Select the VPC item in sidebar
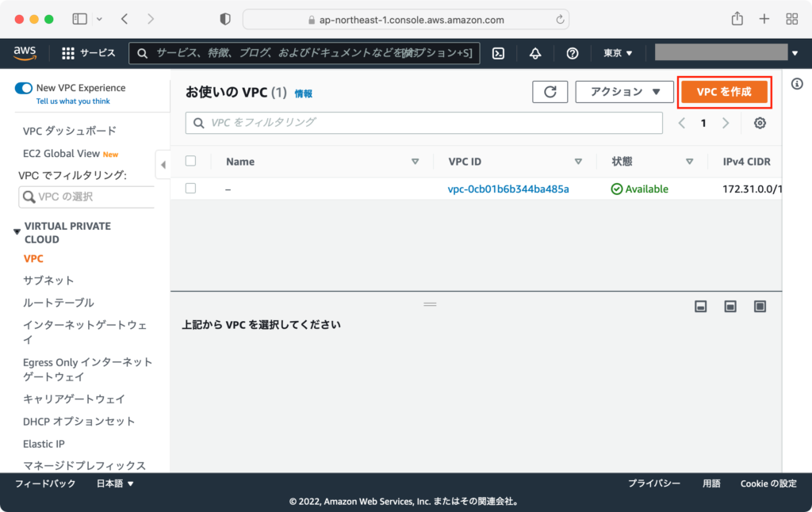 click(33, 259)
